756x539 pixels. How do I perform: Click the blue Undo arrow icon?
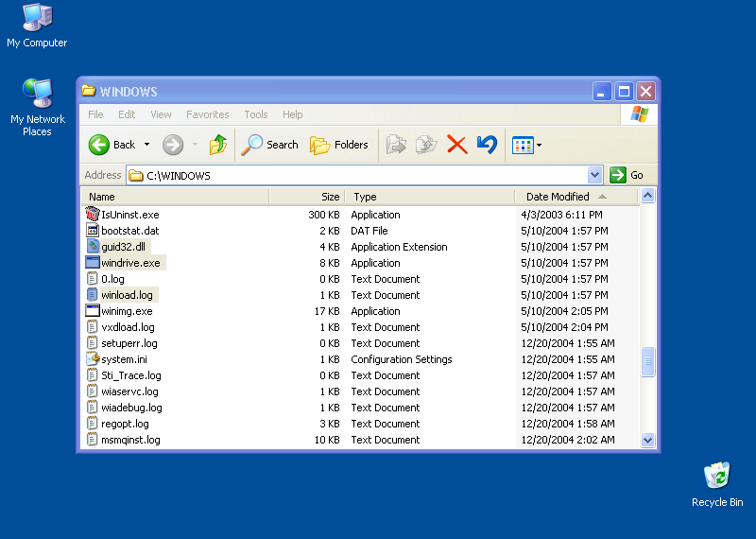[x=487, y=145]
